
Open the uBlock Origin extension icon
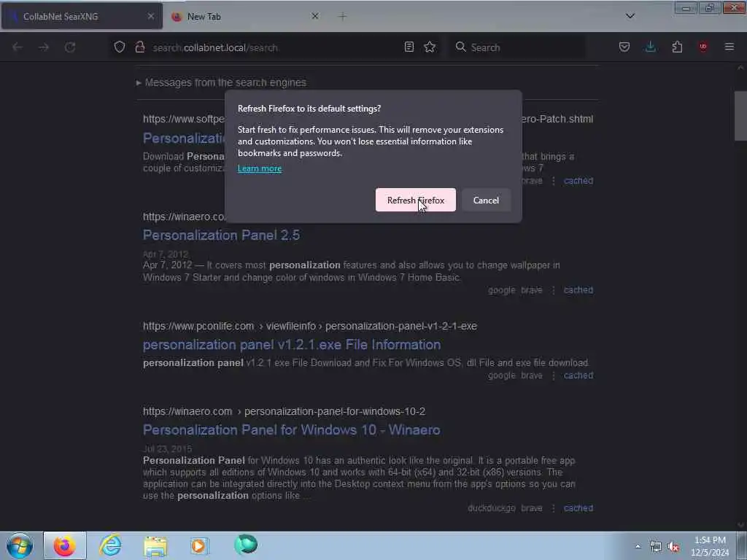(x=703, y=47)
